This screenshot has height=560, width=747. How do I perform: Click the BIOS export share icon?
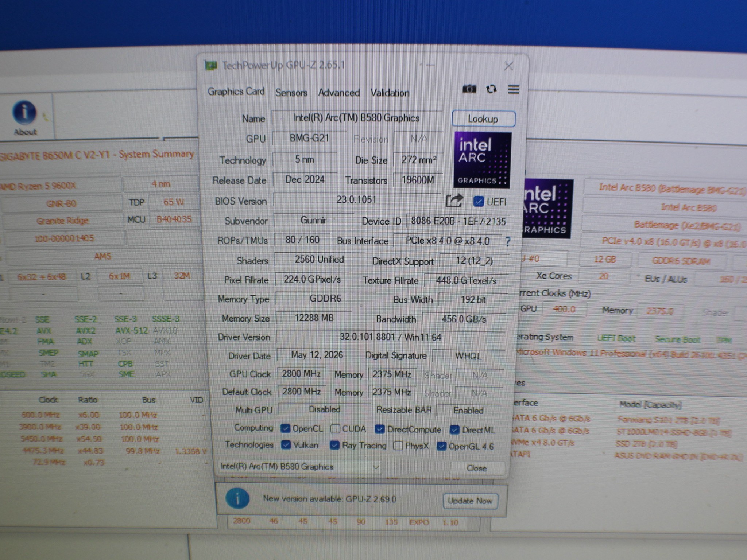click(x=454, y=201)
